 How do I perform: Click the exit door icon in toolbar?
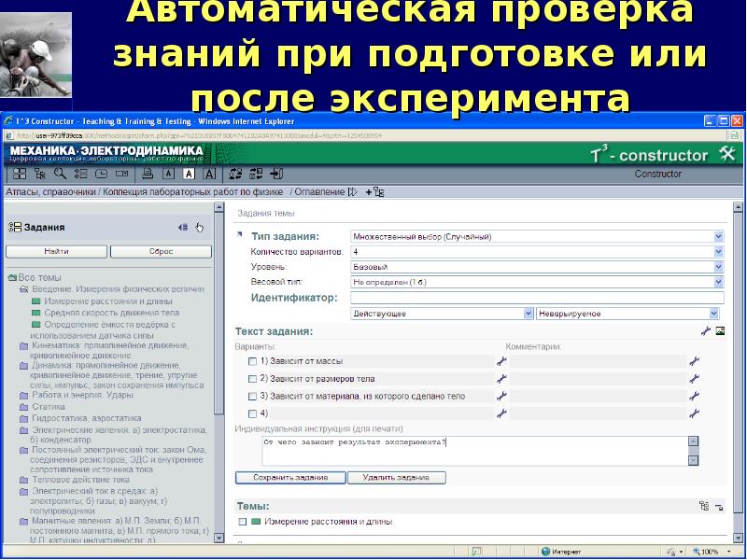click(277, 174)
